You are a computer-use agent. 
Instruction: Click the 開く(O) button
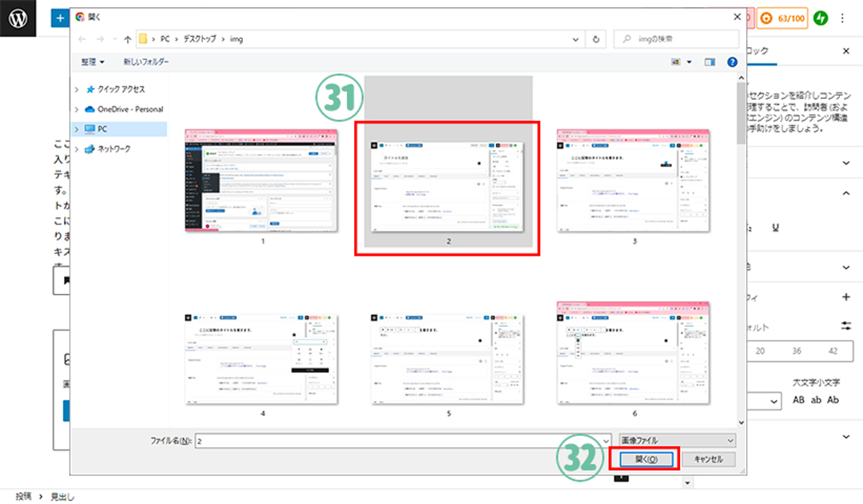(645, 459)
